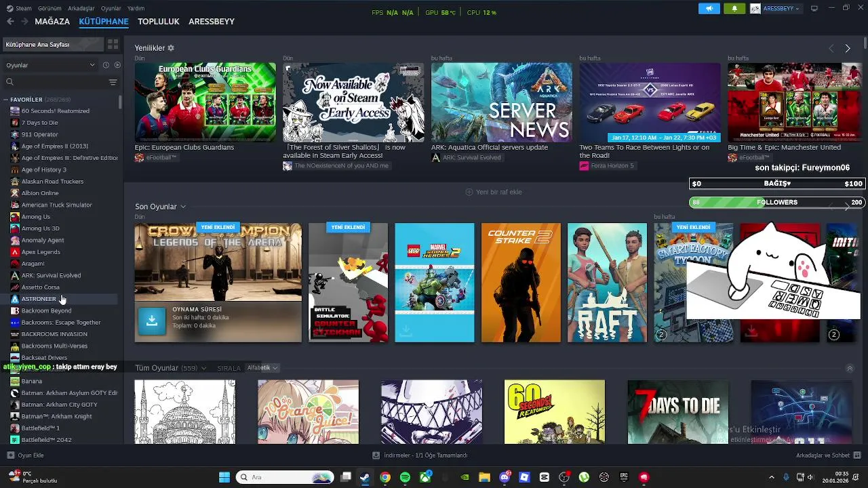Select Assetto Corsa in the sidebar
The height and width of the screenshot is (488, 868).
tap(41, 287)
